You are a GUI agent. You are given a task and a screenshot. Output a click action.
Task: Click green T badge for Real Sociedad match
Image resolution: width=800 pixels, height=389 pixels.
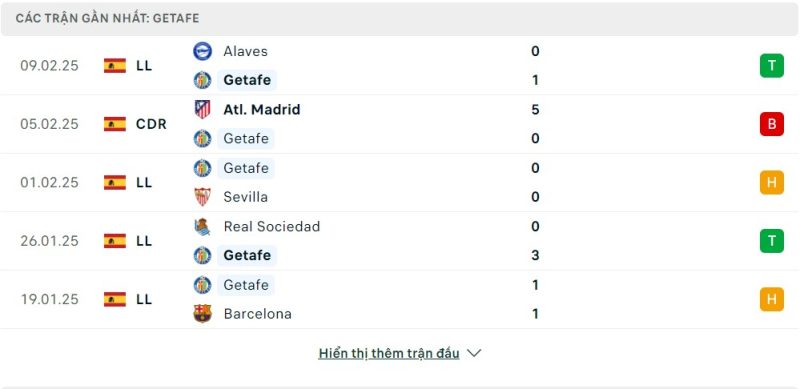pyautogui.click(x=771, y=241)
